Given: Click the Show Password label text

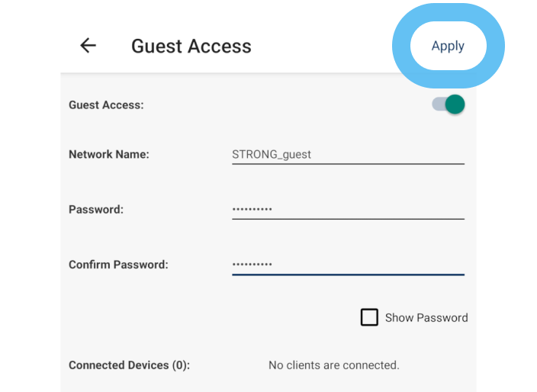Looking at the screenshot, I should pos(426,317).
